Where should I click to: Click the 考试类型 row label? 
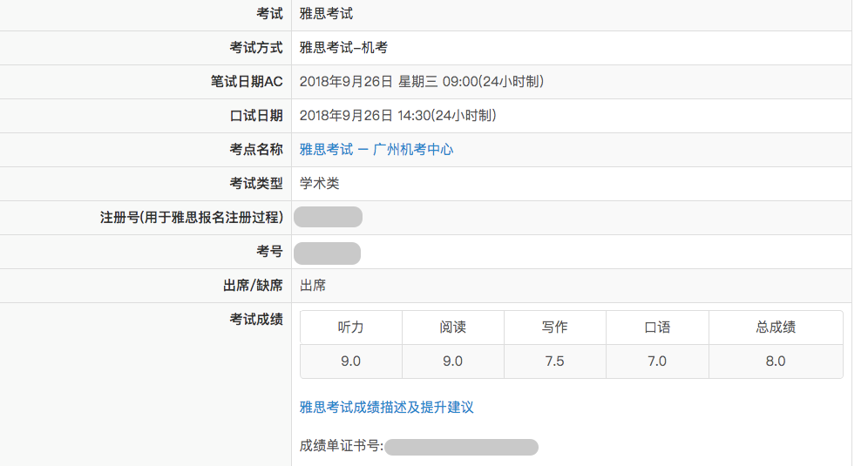pos(255,183)
